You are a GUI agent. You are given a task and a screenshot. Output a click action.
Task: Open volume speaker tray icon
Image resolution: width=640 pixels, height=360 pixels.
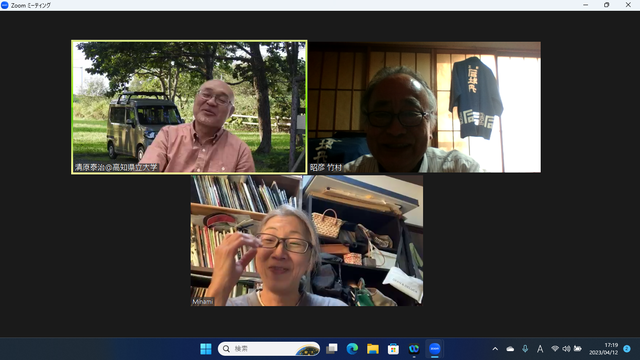pos(566,349)
